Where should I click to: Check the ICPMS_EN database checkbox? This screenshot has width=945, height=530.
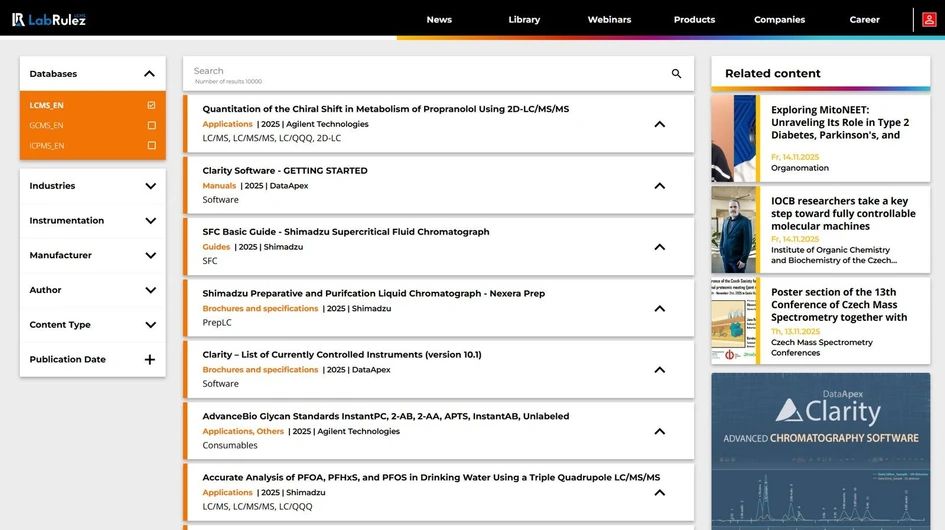click(151, 146)
